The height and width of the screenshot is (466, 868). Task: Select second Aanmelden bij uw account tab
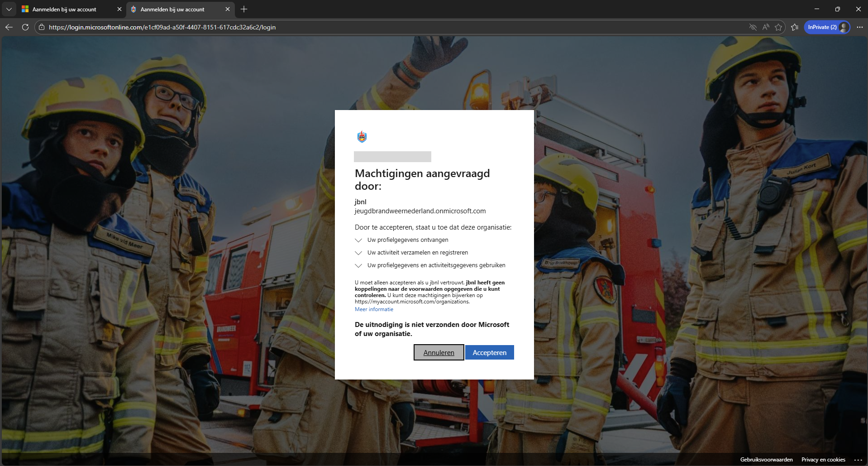click(180, 9)
